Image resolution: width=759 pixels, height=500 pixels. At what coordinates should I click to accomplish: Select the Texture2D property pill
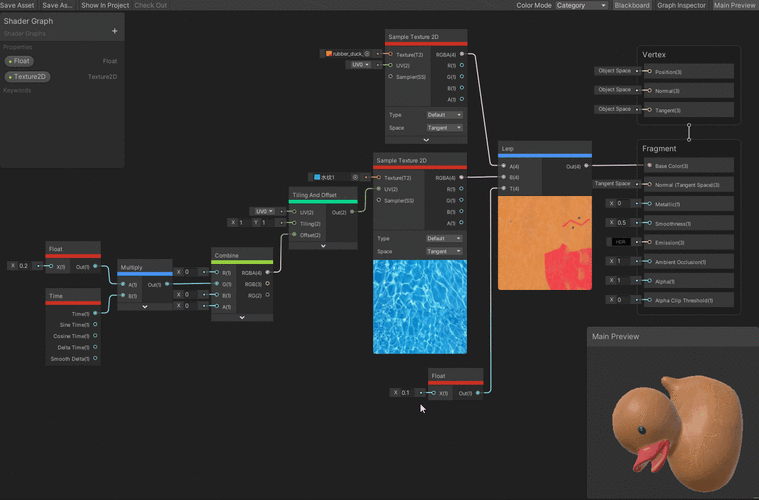pos(28,76)
